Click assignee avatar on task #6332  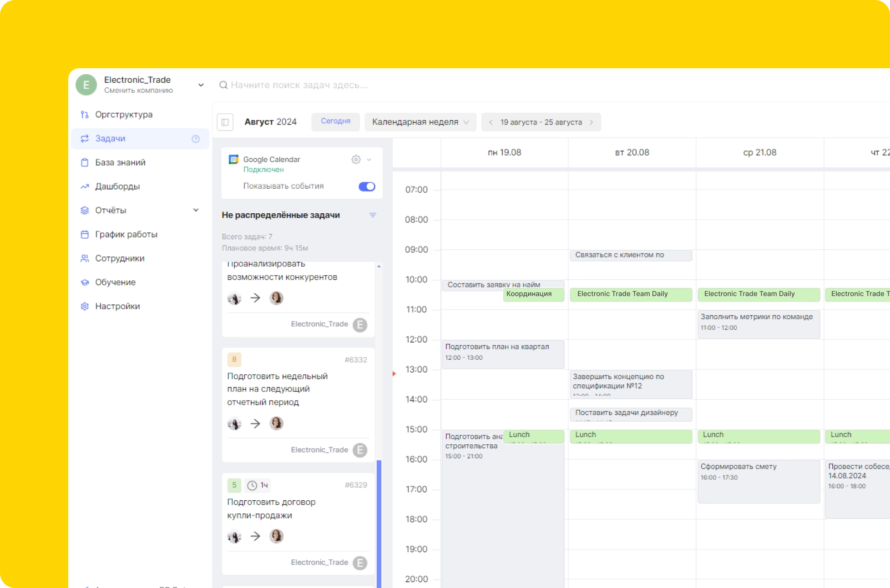coord(276,423)
